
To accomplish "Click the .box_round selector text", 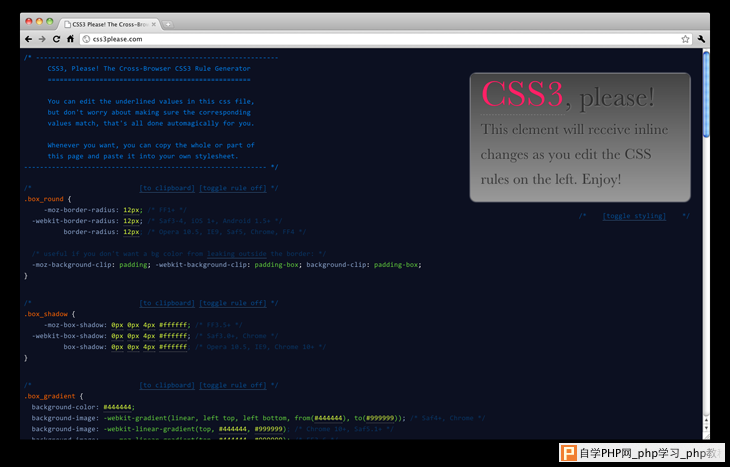I will 44,199.
